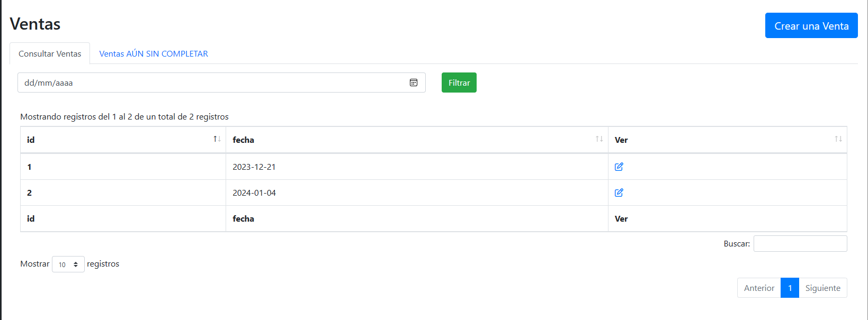Click the id header cell

click(x=123, y=140)
